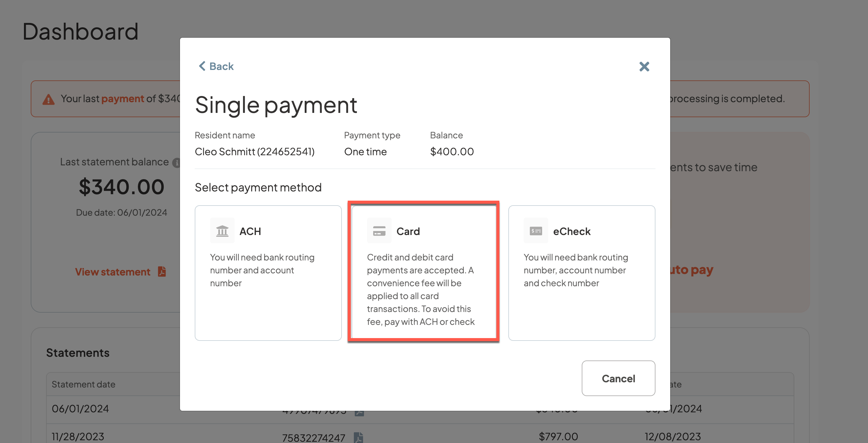Click the PDF icon beside View statement

coord(162,271)
